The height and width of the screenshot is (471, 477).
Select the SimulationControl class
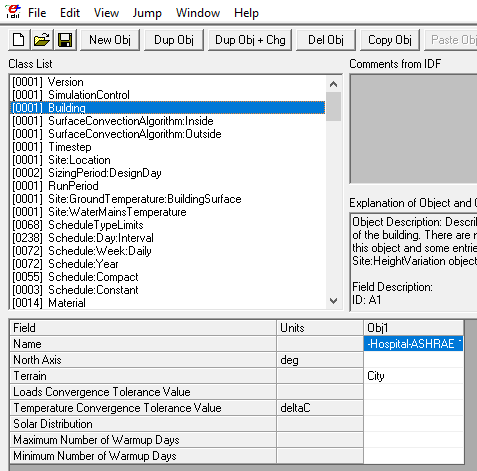coord(168,95)
